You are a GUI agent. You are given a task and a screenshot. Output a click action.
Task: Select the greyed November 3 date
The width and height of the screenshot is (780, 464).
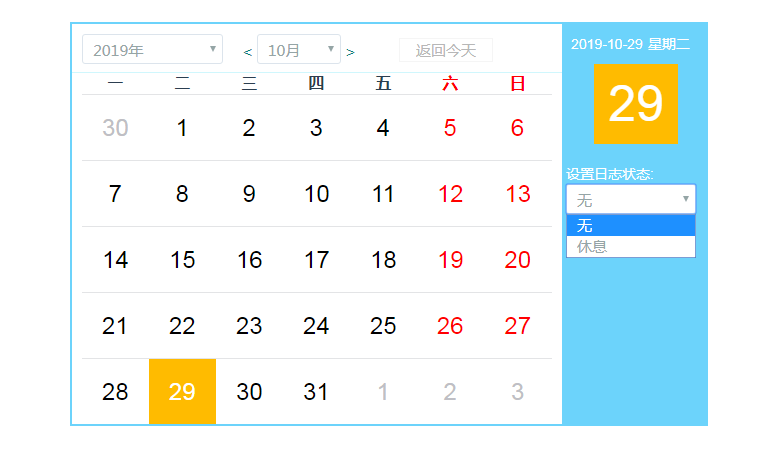[x=517, y=391]
